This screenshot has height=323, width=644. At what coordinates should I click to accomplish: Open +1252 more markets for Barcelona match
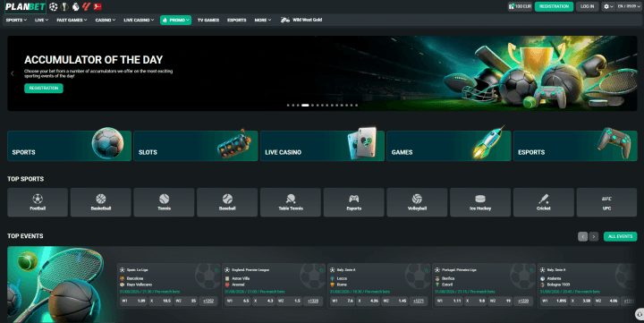(x=208, y=301)
